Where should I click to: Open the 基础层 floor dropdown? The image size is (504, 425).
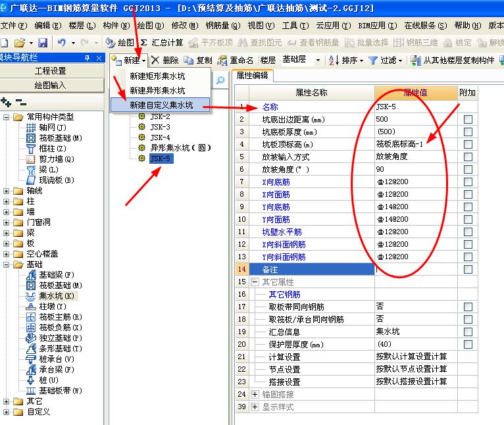[318, 60]
